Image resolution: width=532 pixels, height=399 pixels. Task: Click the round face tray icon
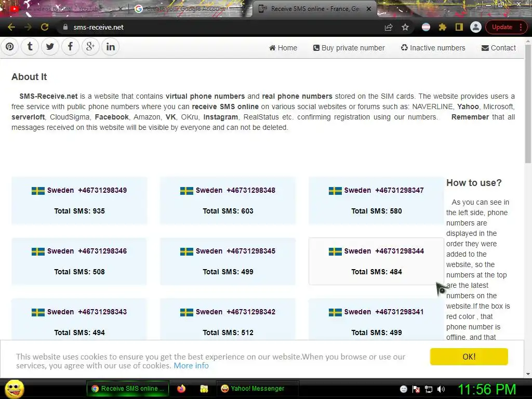[x=403, y=389]
